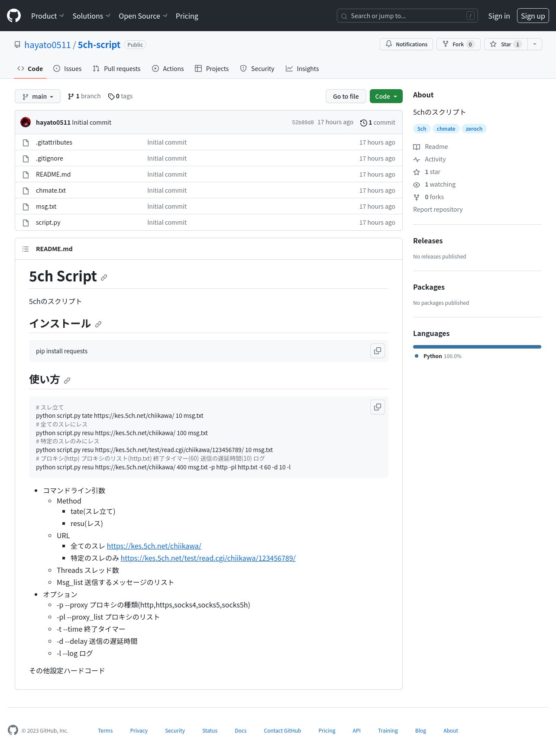
Task: Open the main branch dropdown
Action: pyautogui.click(x=38, y=97)
